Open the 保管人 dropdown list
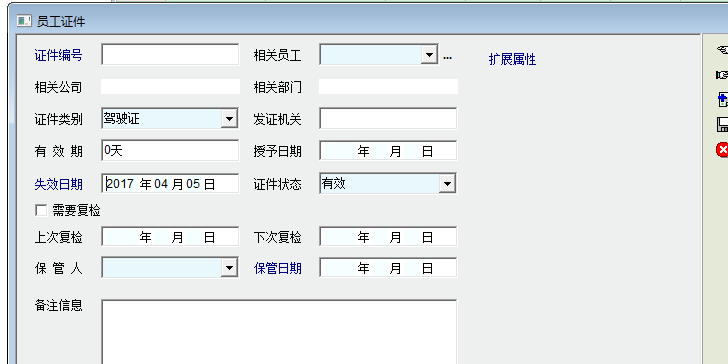The width and height of the screenshot is (728, 364). tap(229, 267)
